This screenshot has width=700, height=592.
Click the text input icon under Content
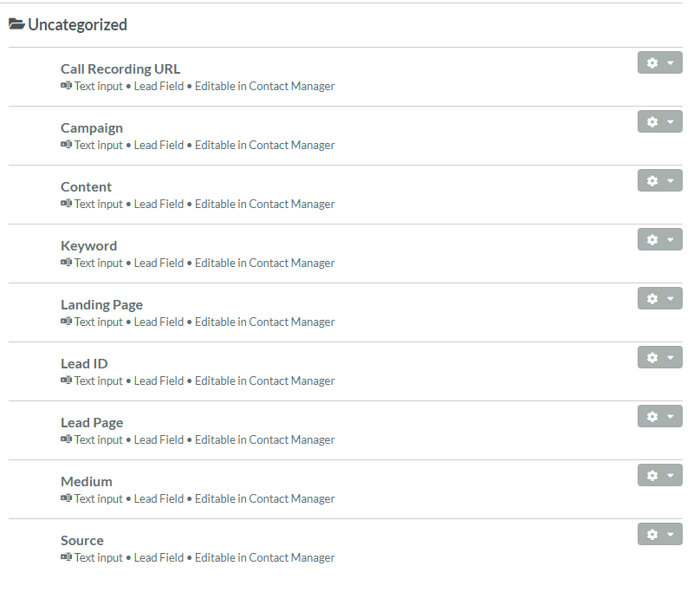[x=66, y=204]
